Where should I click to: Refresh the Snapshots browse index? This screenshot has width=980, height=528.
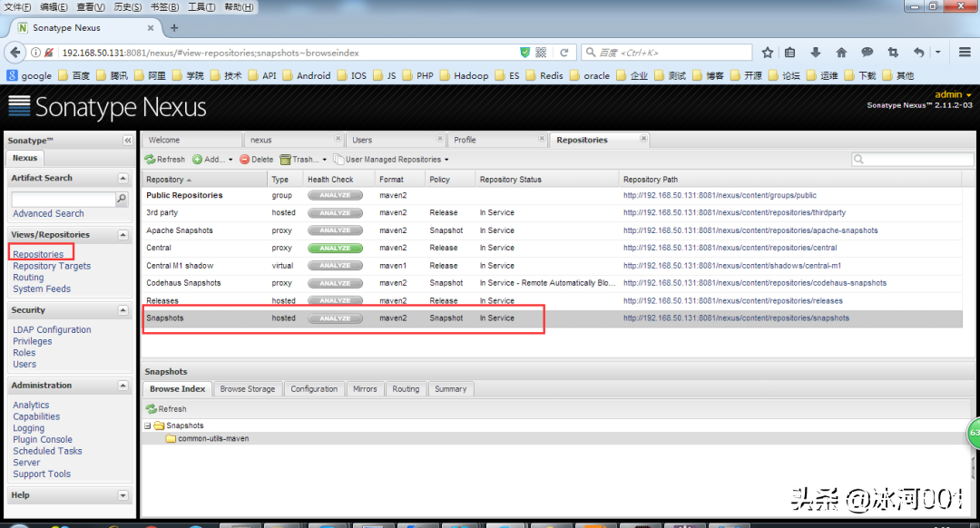click(166, 408)
